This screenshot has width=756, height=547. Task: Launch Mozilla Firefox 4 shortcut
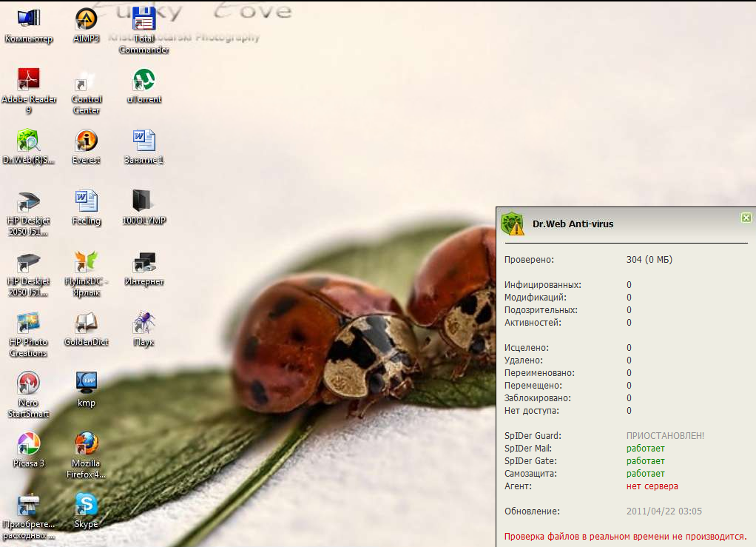(87, 443)
